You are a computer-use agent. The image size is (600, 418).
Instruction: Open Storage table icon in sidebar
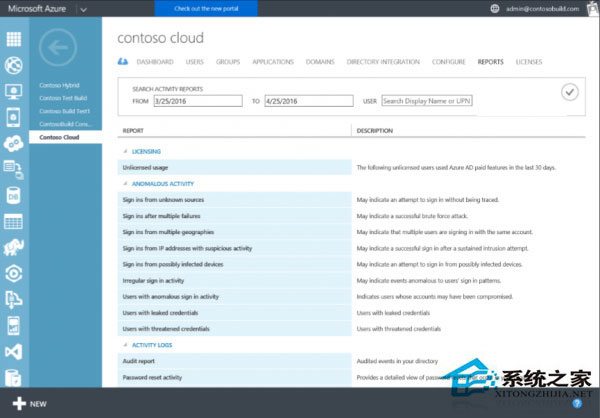13,221
